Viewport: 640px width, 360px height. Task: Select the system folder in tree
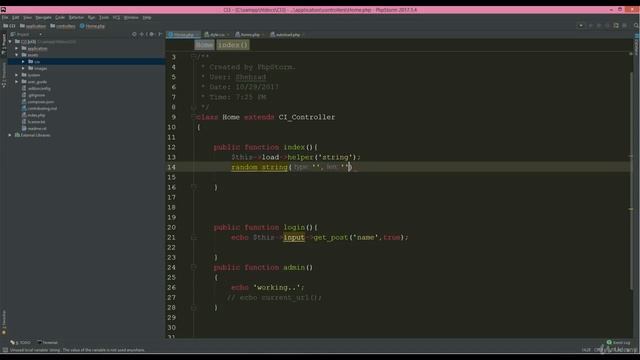tap(31, 75)
